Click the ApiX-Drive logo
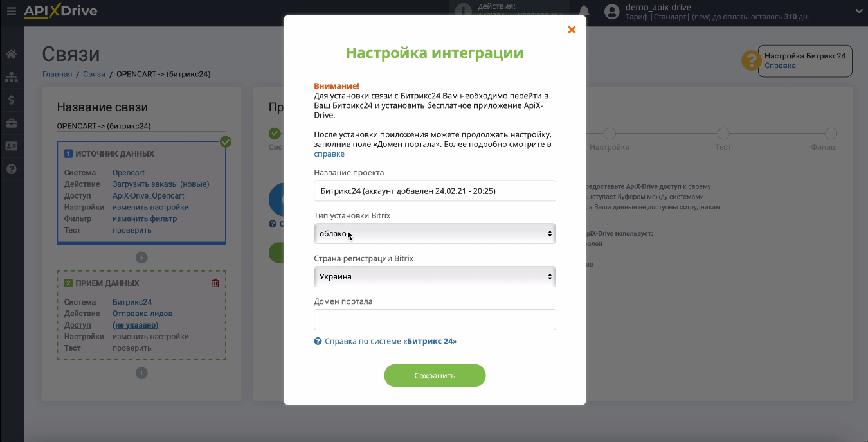The image size is (868, 442). click(x=60, y=11)
